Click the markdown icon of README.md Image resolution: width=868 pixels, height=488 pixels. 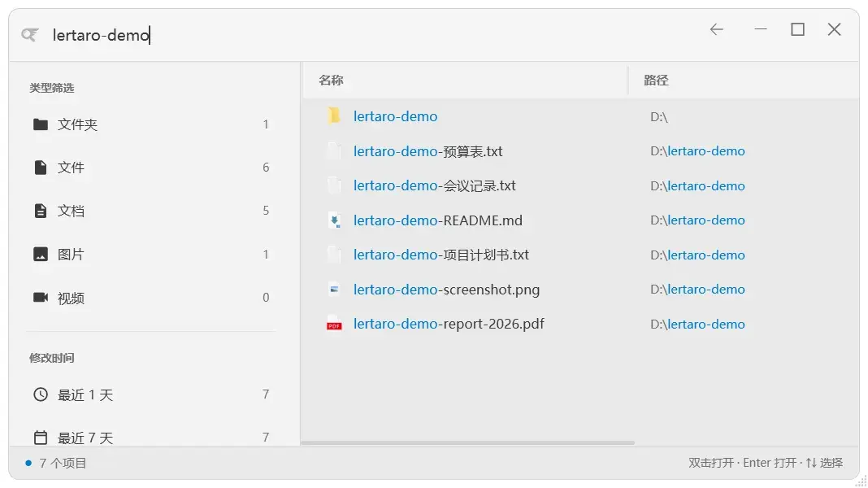click(x=334, y=220)
